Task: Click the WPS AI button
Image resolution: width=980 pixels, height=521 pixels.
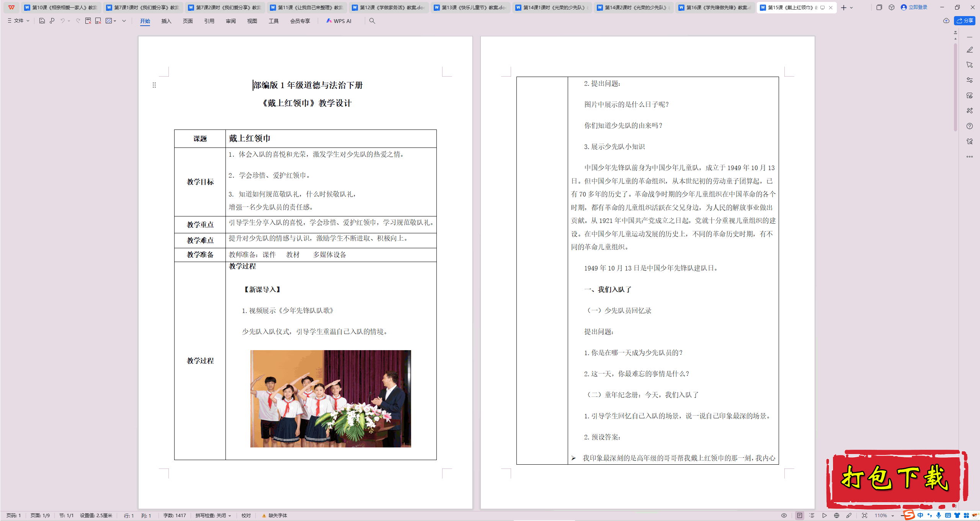Action: [339, 21]
